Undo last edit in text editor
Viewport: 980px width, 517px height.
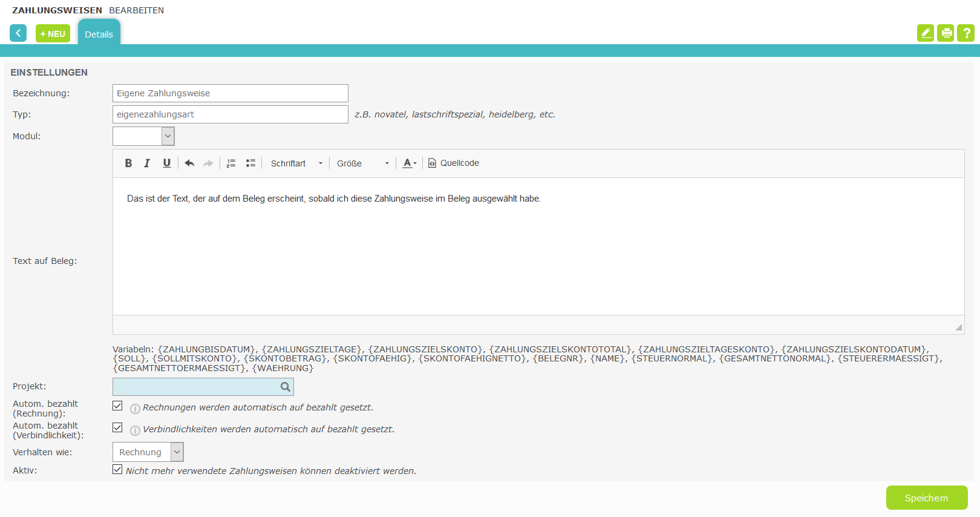[x=189, y=163]
